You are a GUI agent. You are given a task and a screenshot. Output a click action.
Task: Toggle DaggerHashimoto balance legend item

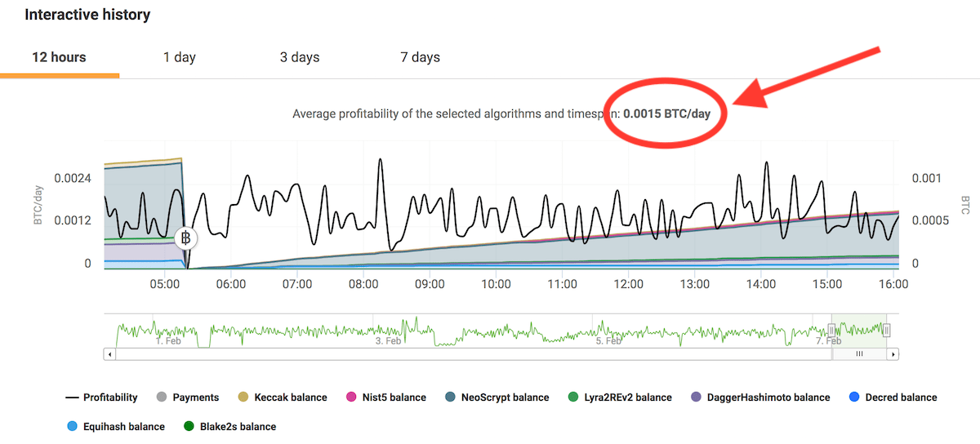click(759, 397)
